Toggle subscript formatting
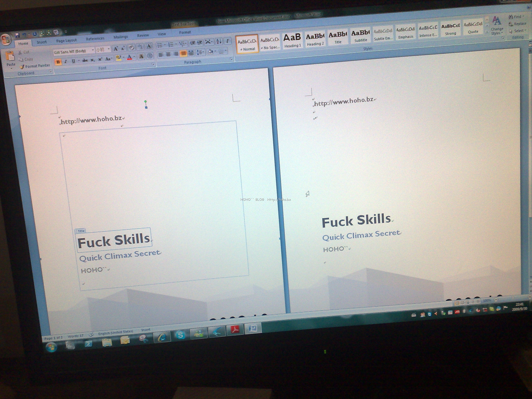 click(93, 60)
